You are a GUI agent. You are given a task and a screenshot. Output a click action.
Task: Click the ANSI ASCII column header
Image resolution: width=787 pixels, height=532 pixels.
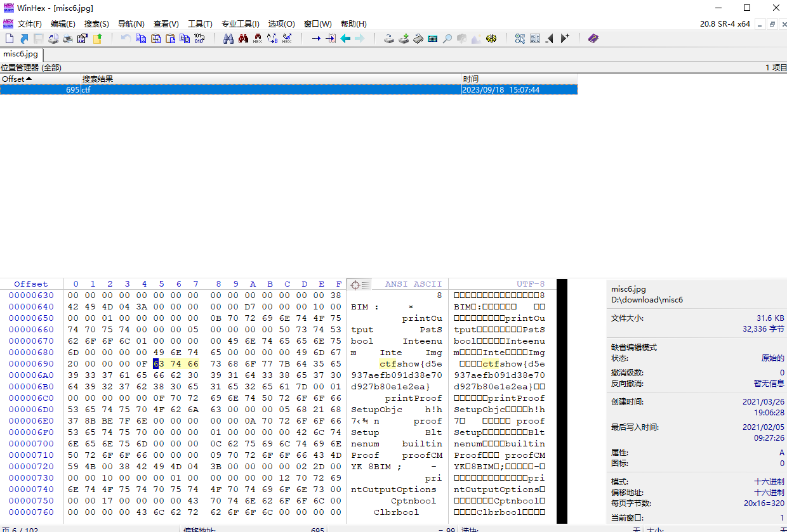point(413,284)
